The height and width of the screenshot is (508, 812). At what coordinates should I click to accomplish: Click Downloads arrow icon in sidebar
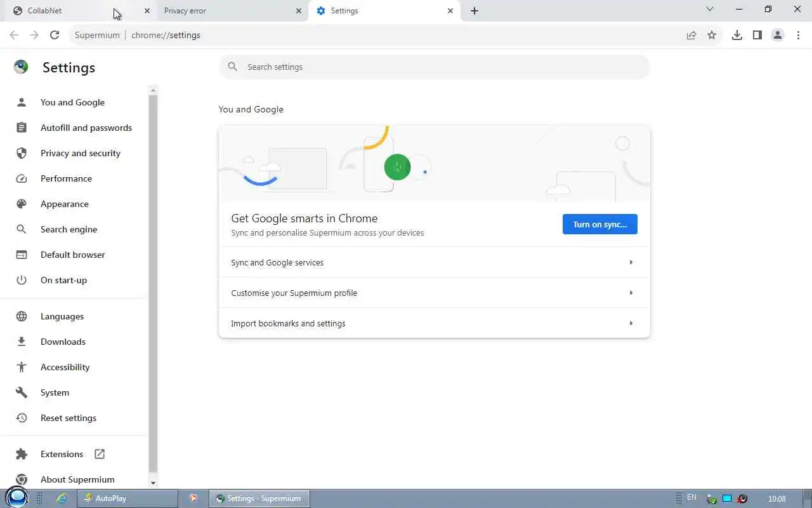coord(22,342)
